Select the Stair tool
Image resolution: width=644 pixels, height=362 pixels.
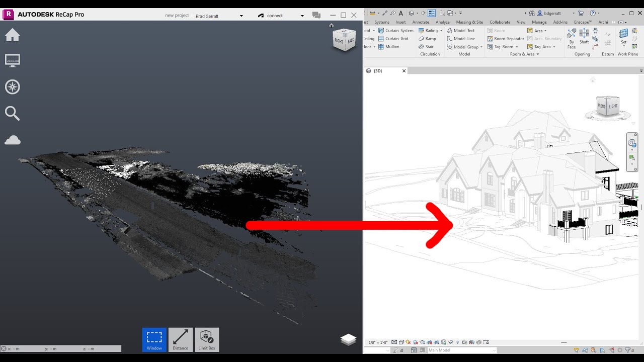pos(426,47)
